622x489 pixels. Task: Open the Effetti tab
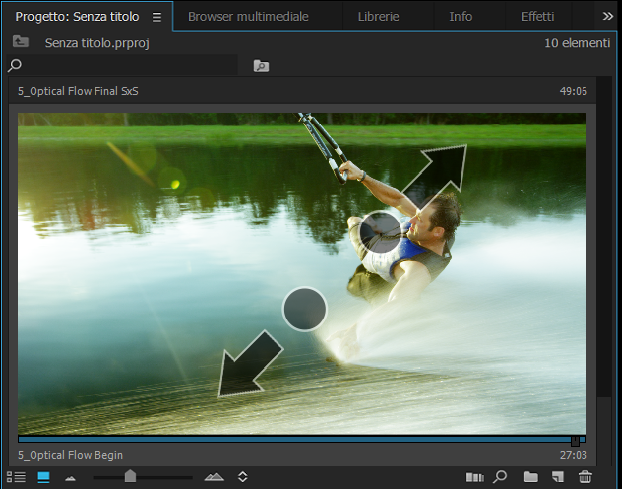point(538,17)
